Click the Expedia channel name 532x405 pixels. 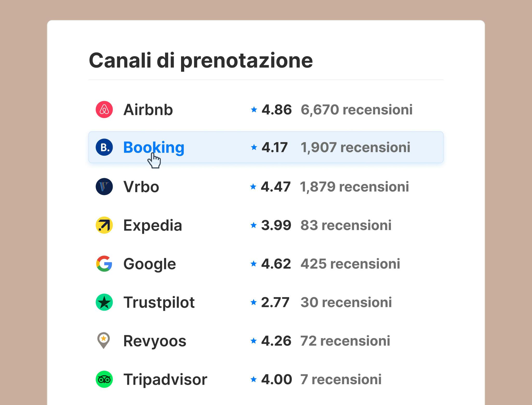152,225
